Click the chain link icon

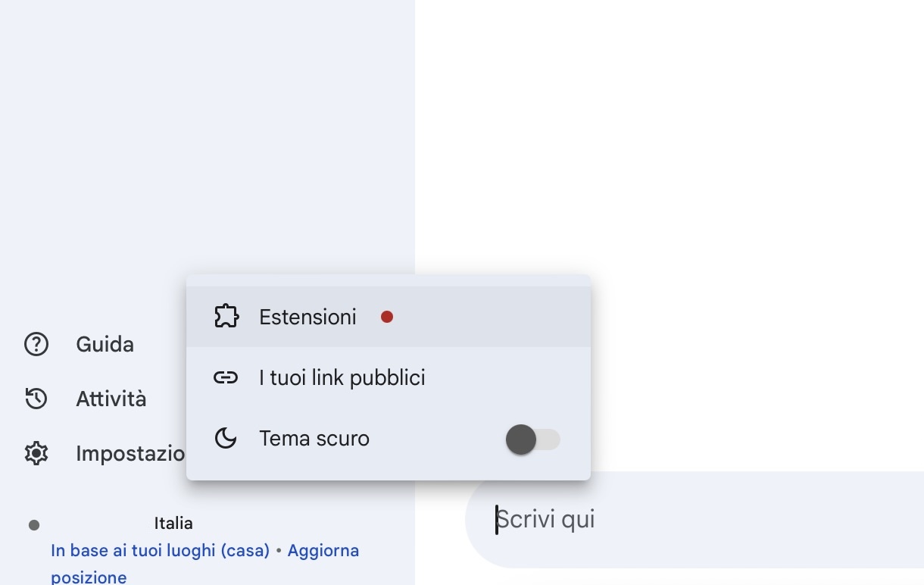(226, 377)
